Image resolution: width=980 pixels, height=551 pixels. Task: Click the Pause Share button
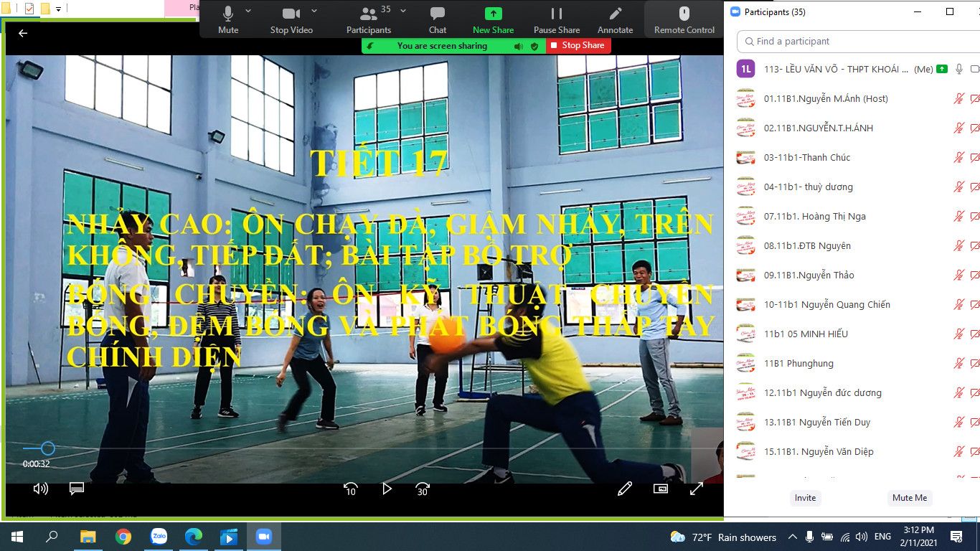pos(556,14)
